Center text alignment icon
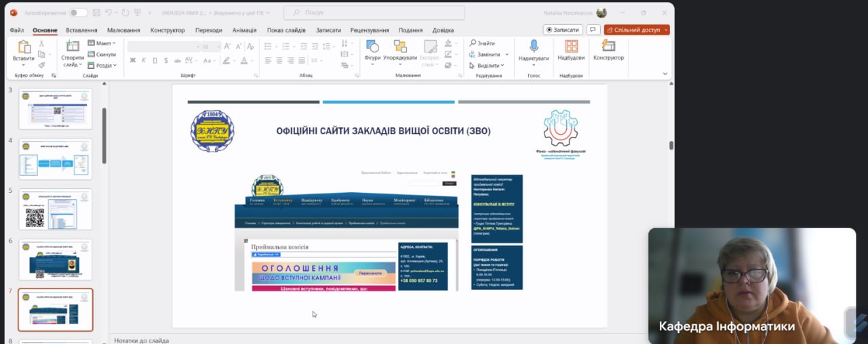Viewport: 868px width, 344px height. [279, 60]
